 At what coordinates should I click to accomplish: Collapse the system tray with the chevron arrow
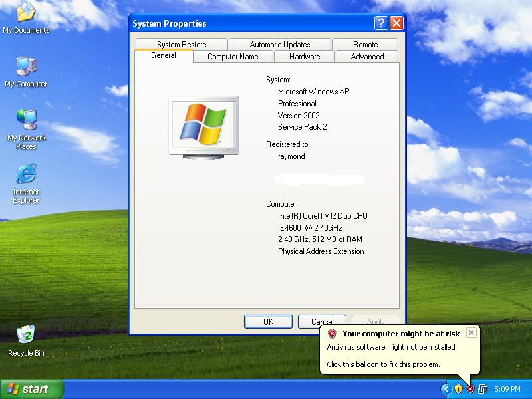click(x=446, y=389)
